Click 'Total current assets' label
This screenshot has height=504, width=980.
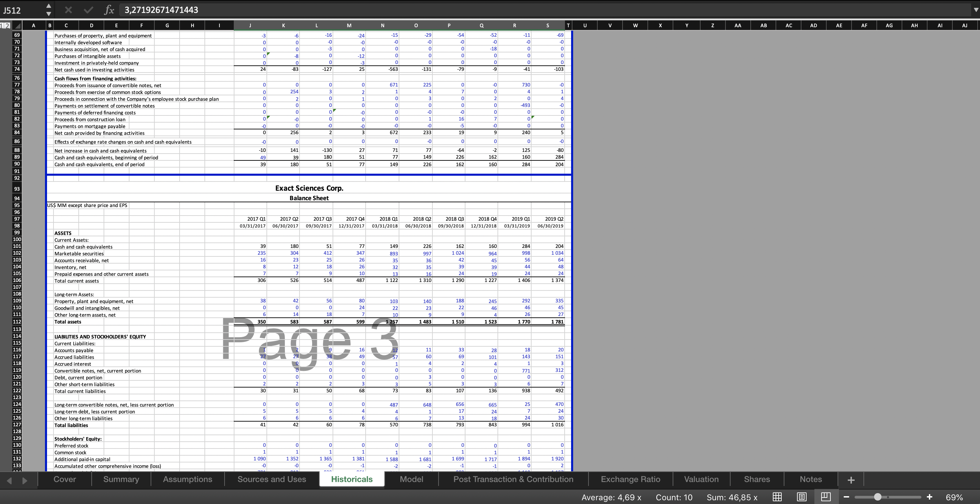click(76, 281)
